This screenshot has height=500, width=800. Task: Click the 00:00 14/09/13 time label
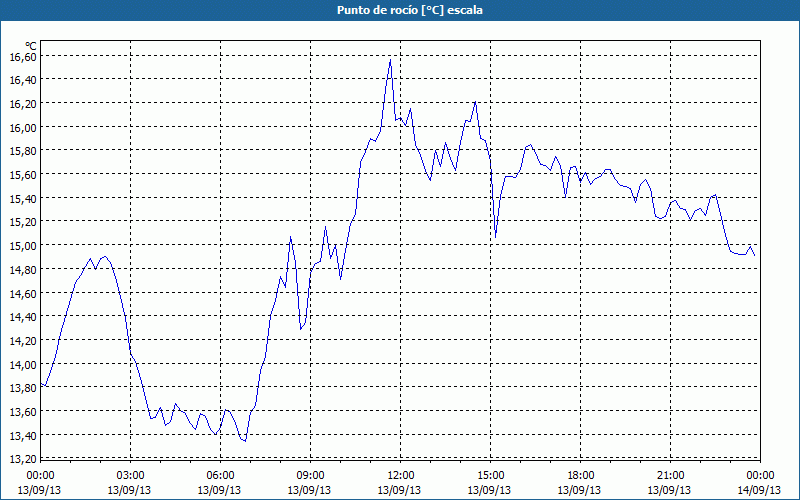759,483
